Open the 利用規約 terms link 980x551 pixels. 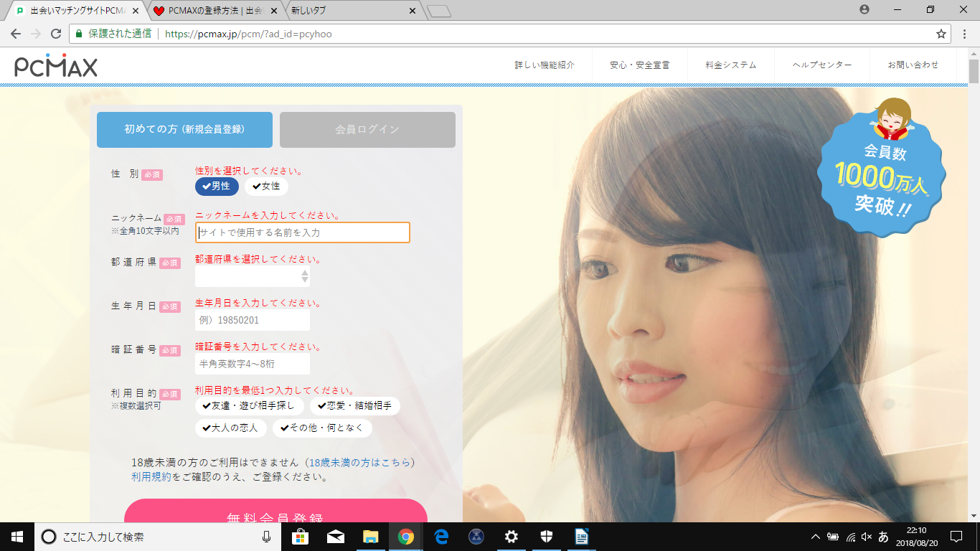point(151,477)
